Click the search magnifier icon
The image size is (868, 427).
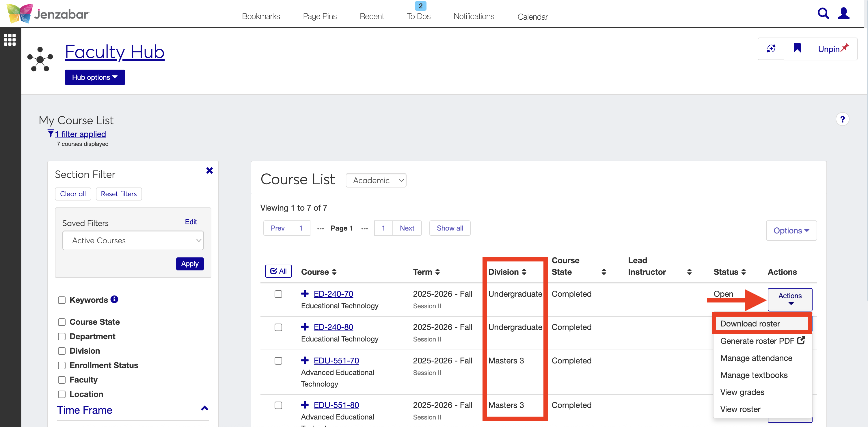click(823, 14)
